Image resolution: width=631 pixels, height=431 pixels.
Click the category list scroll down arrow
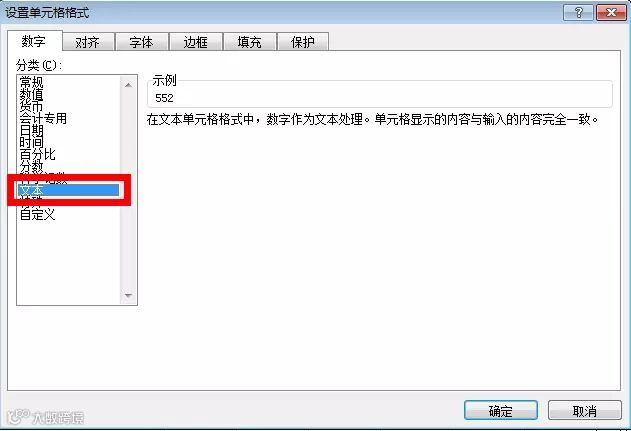pyautogui.click(x=128, y=296)
